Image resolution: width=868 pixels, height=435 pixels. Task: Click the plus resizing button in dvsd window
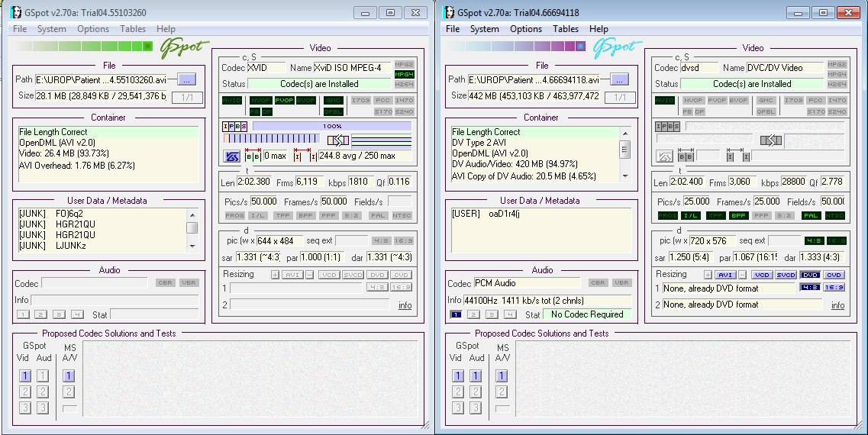(708, 275)
